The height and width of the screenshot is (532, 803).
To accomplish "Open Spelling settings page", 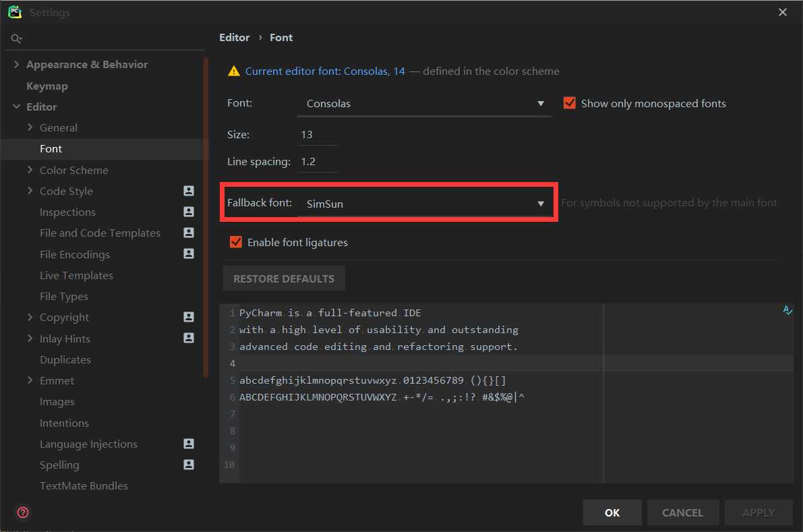I will [59, 465].
